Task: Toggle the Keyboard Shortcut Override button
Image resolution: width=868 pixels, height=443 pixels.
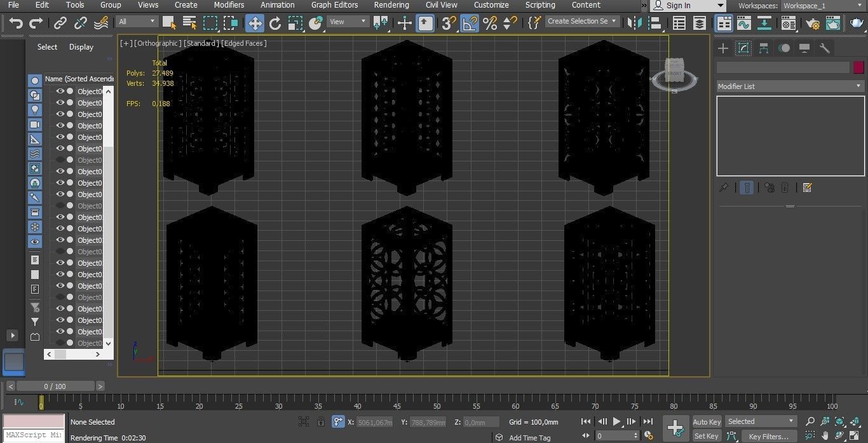Action: click(x=425, y=24)
